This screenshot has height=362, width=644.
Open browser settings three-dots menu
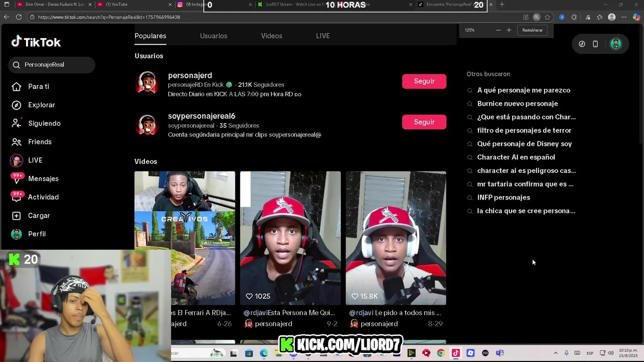tap(624, 17)
